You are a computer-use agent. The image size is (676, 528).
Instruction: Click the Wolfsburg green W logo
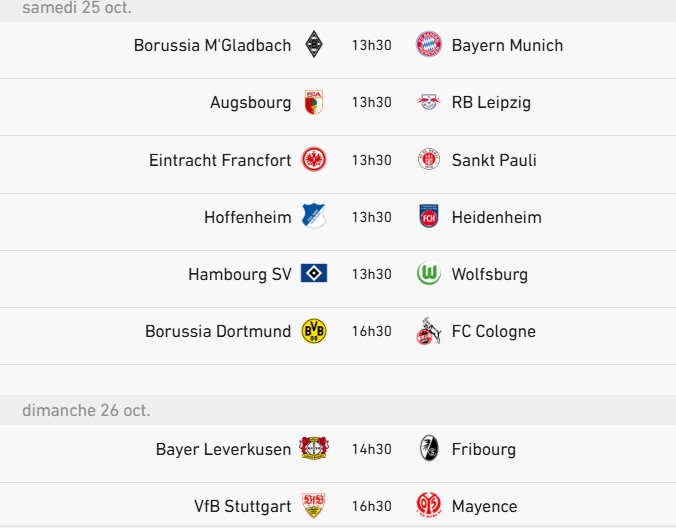pyautogui.click(x=429, y=274)
